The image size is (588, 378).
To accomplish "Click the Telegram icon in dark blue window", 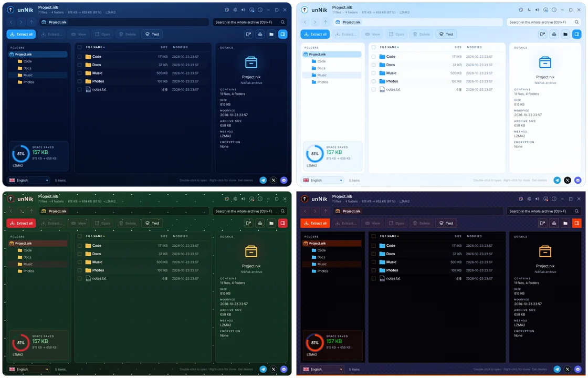I will 263,181.
